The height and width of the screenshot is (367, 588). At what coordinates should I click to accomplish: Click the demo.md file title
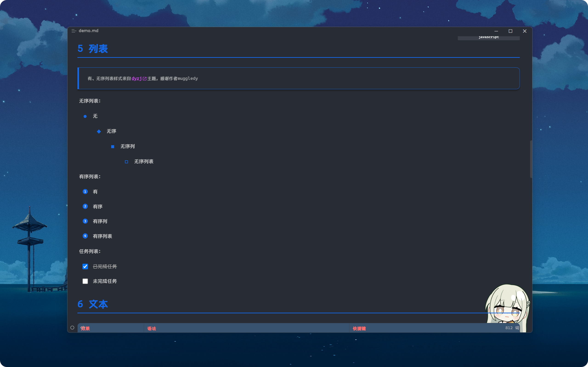click(88, 31)
